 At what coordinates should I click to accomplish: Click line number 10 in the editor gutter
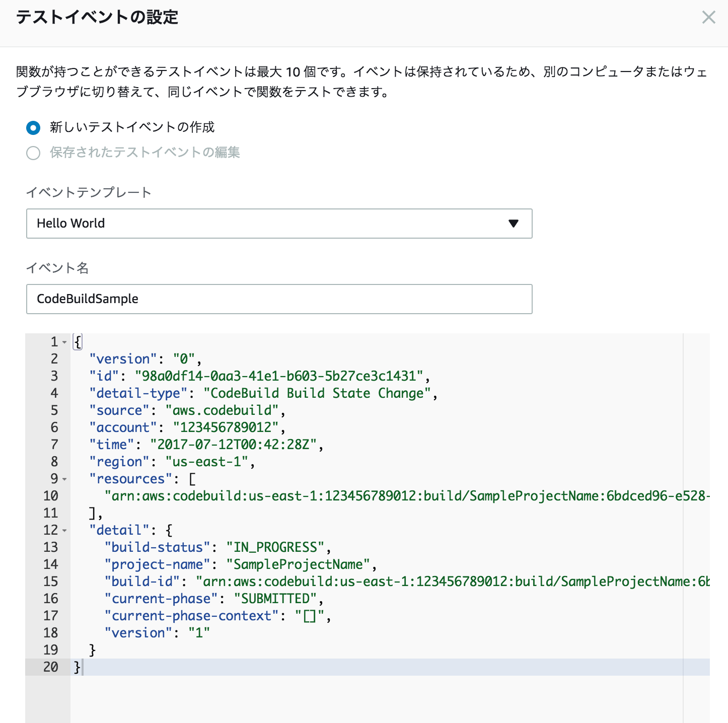click(x=50, y=496)
